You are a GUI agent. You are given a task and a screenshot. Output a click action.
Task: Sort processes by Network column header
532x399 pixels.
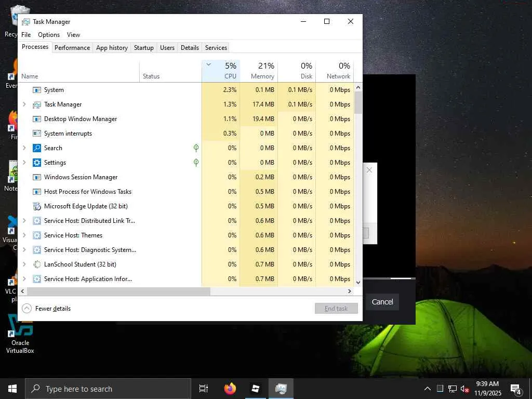pyautogui.click(x=335, y=72)
